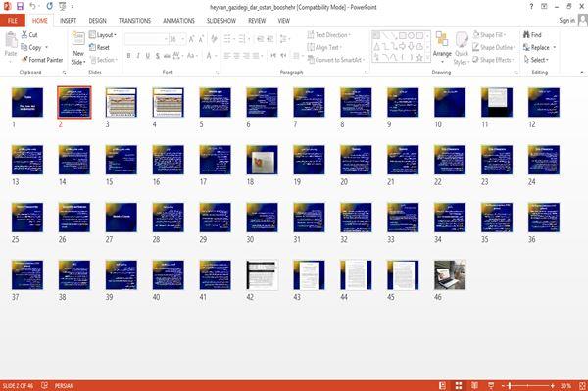Toggle align text left
The image size is (588, 391).
click(227, 56)
